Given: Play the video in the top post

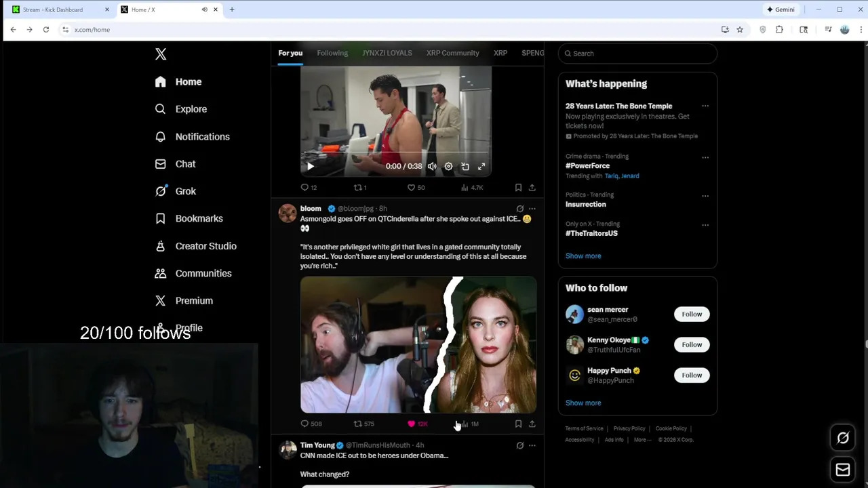Looking at the screenshot, I should [x=310, y=166].
